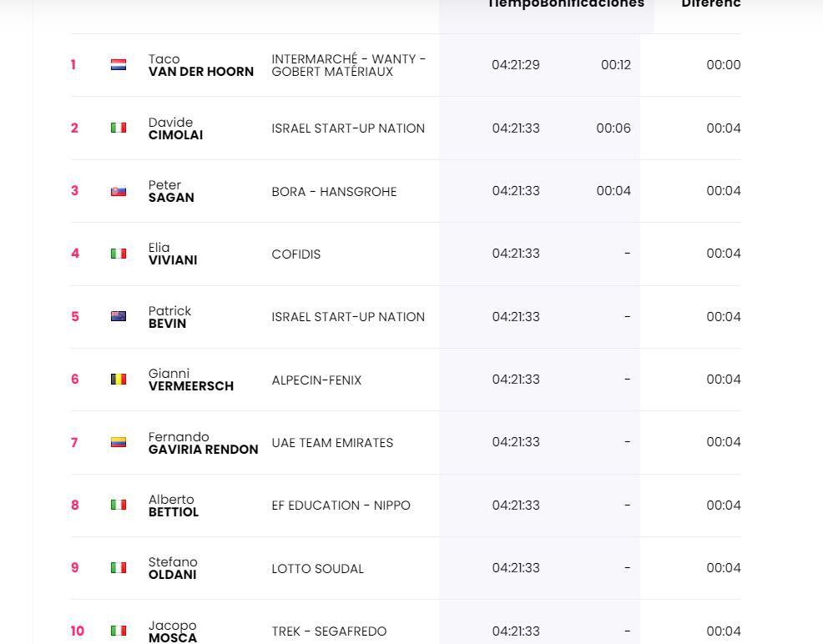Click the Italian flag next to Davide Cimolai
Image resolution: width=823 pixels, height=644 pixels.
119,128
